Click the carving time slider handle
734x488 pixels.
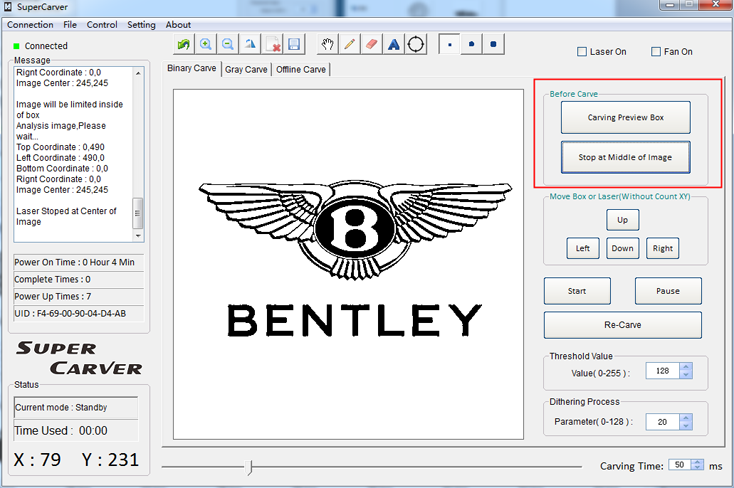pos(250,467)
